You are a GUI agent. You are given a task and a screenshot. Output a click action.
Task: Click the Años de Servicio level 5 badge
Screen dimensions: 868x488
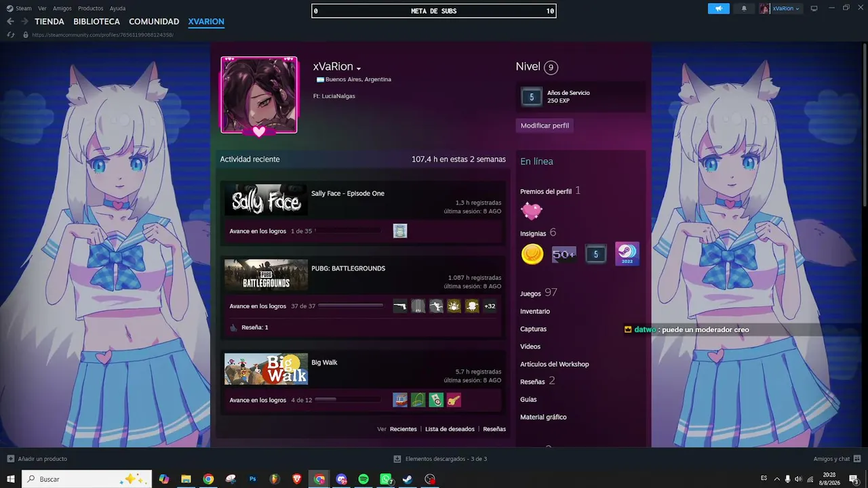click(532, 97)
